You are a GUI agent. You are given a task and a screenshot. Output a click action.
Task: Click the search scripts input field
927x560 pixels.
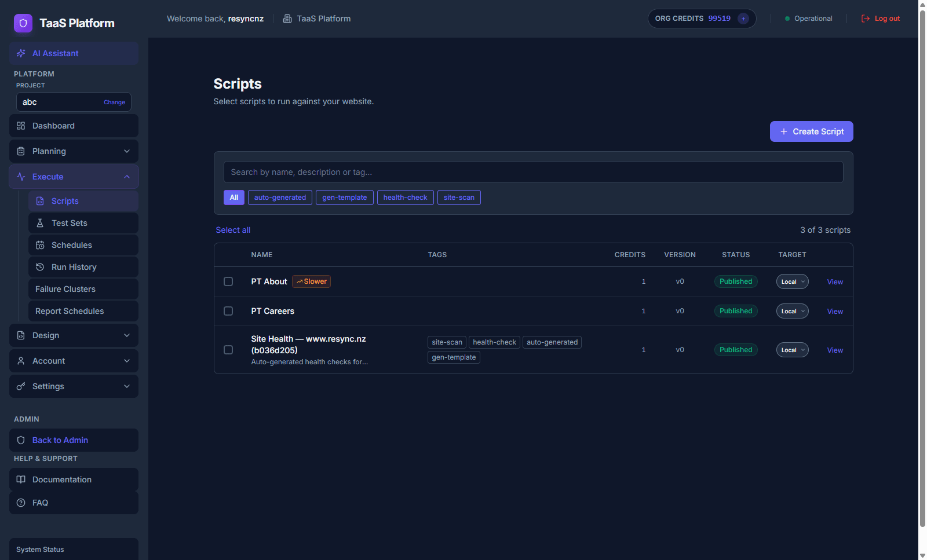point(533,172)
